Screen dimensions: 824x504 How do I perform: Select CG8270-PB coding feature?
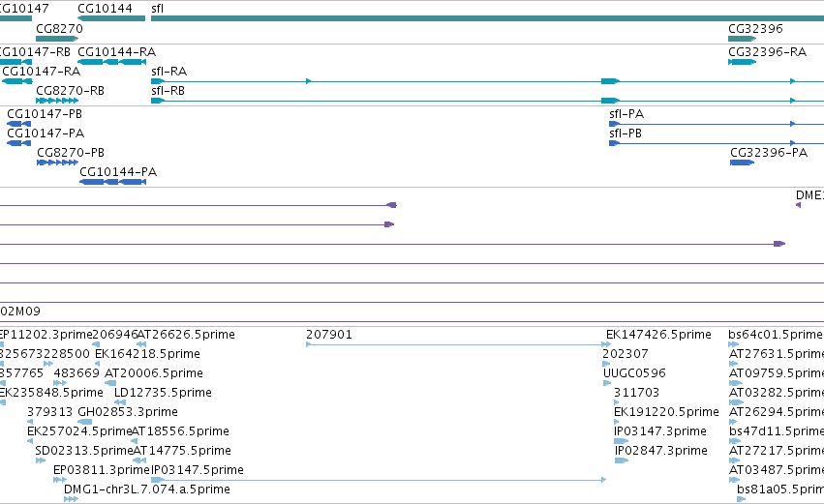point(58,163)
